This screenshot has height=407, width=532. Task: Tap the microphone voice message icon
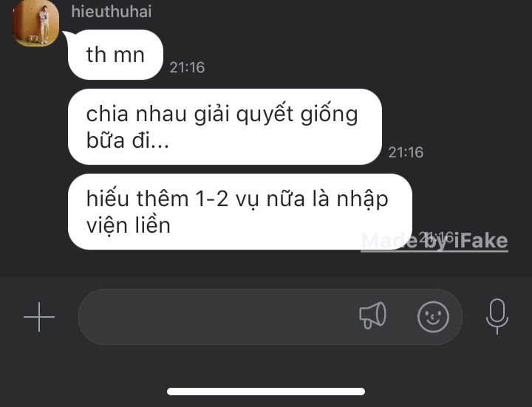497,316
